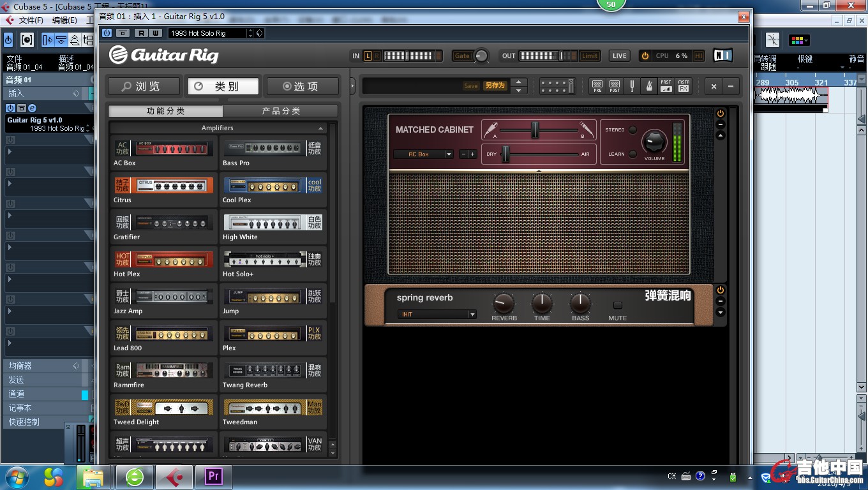
Task: Show the PRE tapedeck module
Action: pyautogui.click(x=597, y=86)
